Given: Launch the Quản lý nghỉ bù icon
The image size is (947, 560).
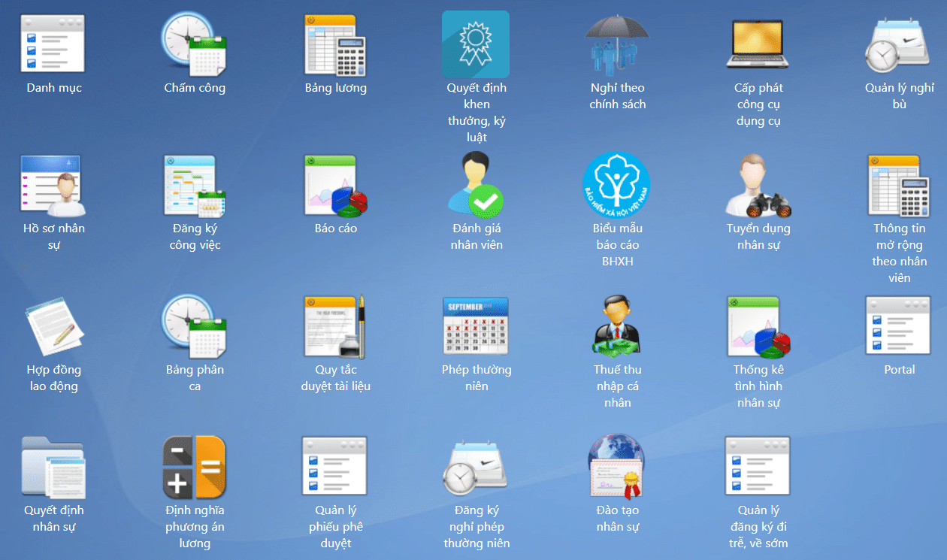Looking at the screenshot, I should [899, 44].
